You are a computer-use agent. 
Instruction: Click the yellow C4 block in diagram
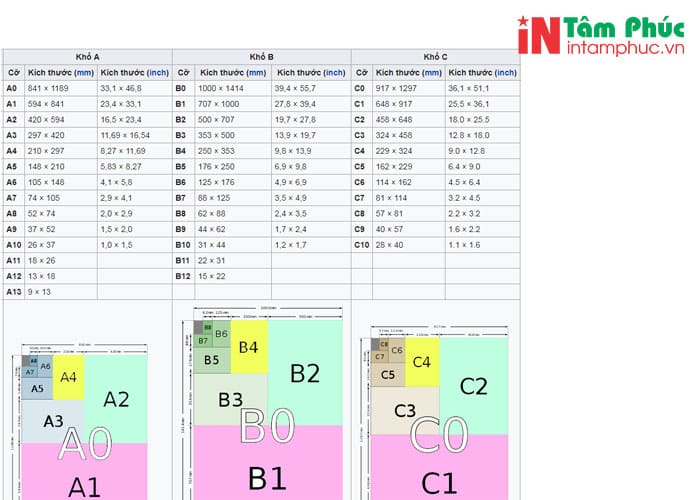pyautogui.click(x=421, y=361)
